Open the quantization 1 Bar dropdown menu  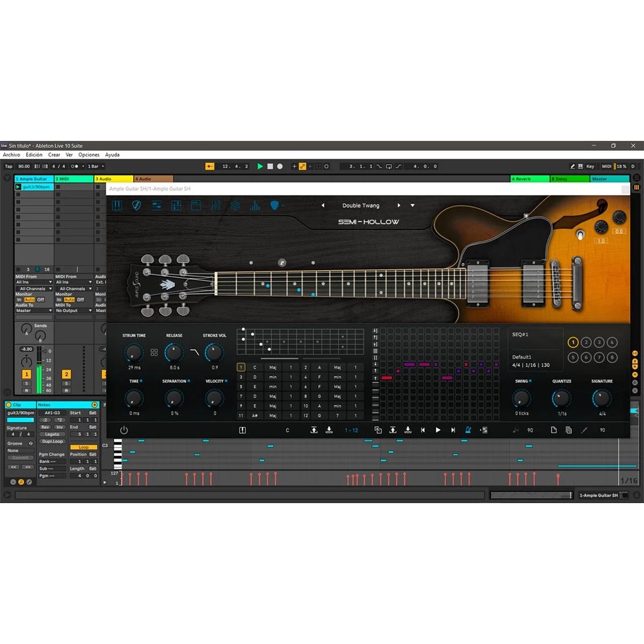pos(95,167)
